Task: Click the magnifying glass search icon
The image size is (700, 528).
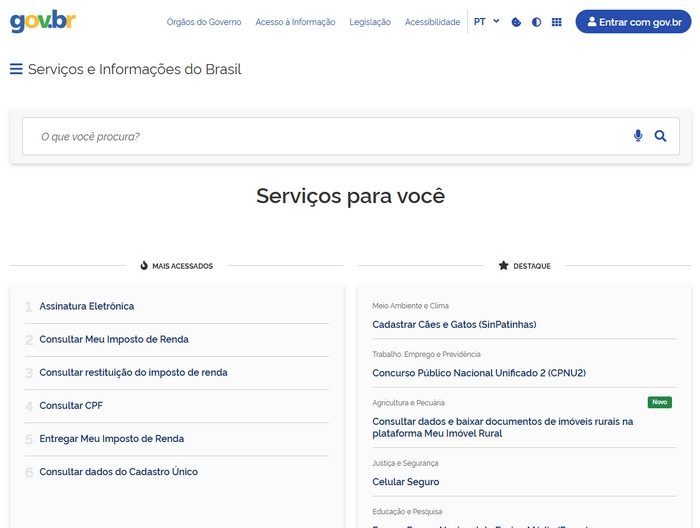Action: (660, 136)
